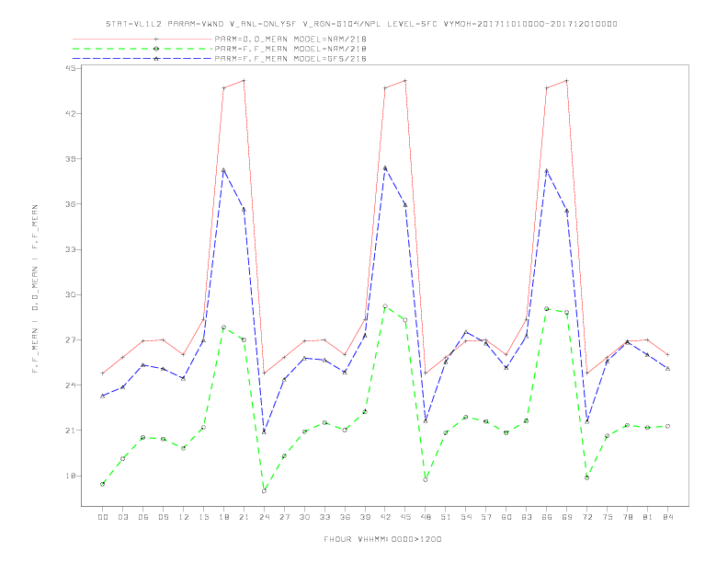The image size is (728, 563).
Task: Click x-axis forecast hour label 09
Action: tap(163, 517)
